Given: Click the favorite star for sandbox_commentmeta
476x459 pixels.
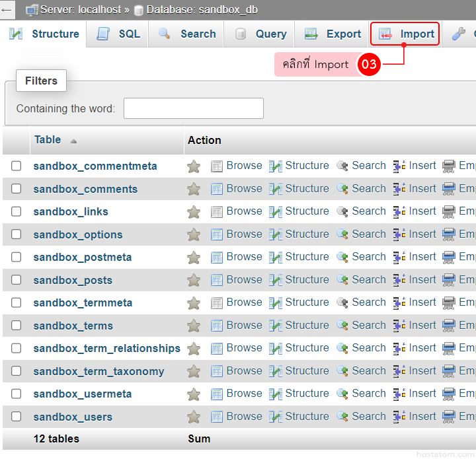Looking at the screenshot, I should pos(194,166).
